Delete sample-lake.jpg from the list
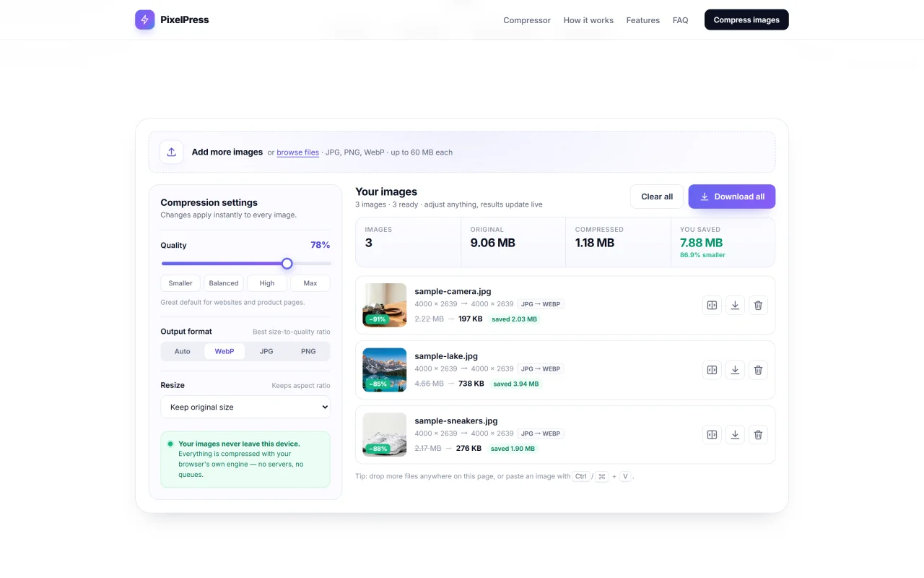This screenshot has height=578, width=924. coord(758,370)
